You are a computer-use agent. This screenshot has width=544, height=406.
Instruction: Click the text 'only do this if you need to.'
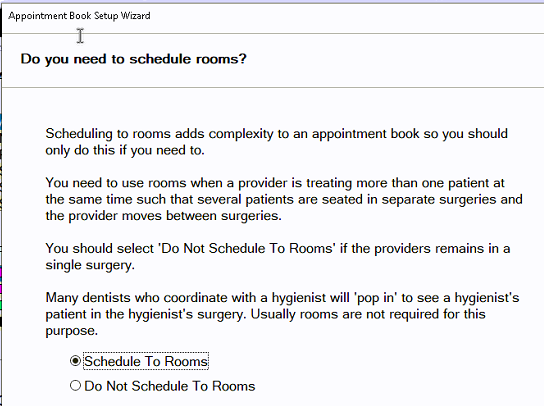tap(125, 150)
